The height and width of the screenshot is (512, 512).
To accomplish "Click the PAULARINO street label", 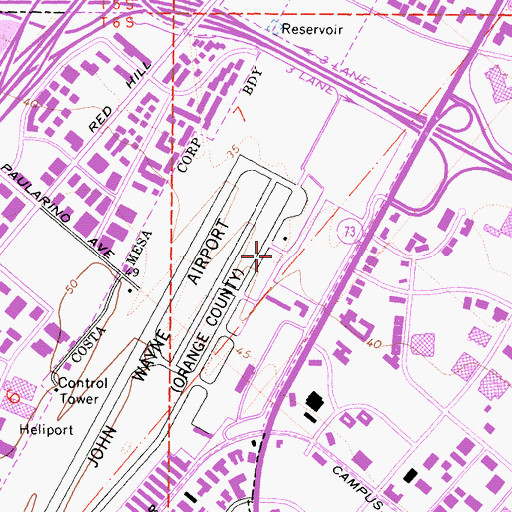I will click(36, 193).
